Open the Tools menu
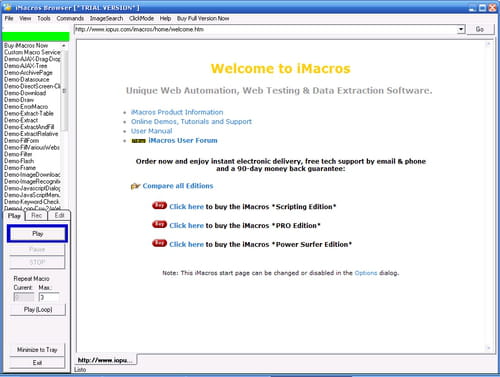500x377 pixels. [44, 18]
